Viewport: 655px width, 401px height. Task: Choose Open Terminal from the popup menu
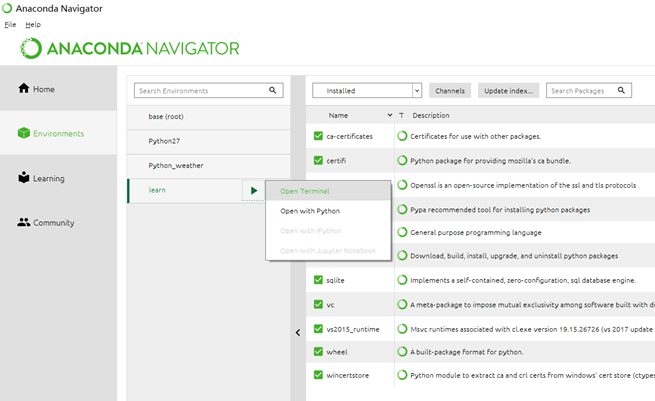point(328,191)
